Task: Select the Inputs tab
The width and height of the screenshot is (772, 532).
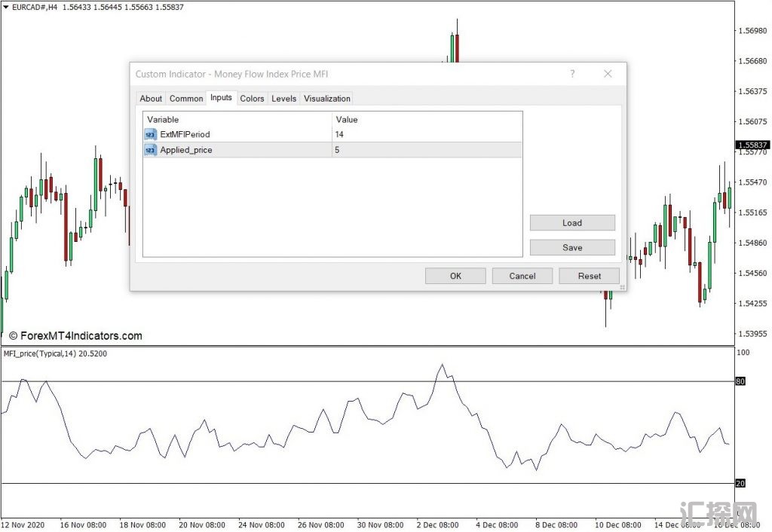Action: tap(221, 98)
